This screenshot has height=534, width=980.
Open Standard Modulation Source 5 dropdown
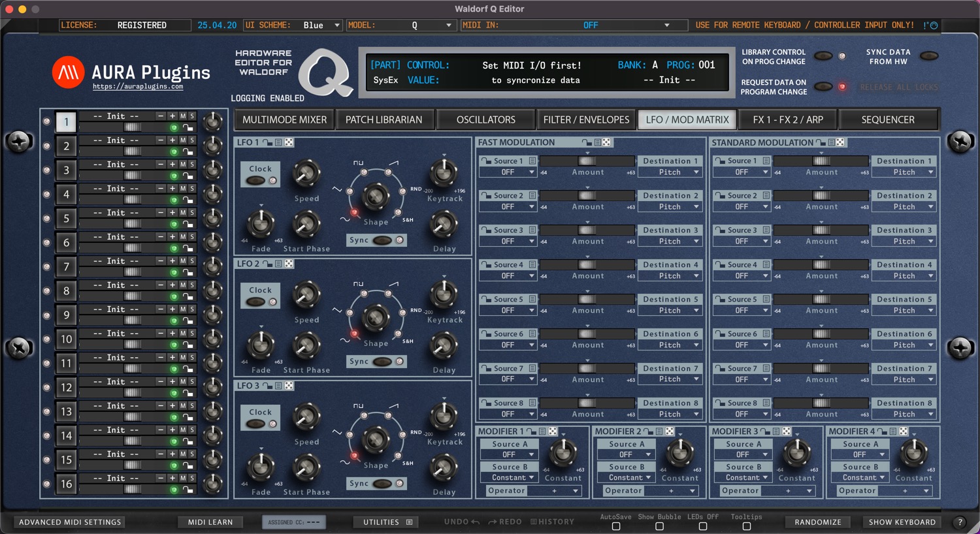742,311
